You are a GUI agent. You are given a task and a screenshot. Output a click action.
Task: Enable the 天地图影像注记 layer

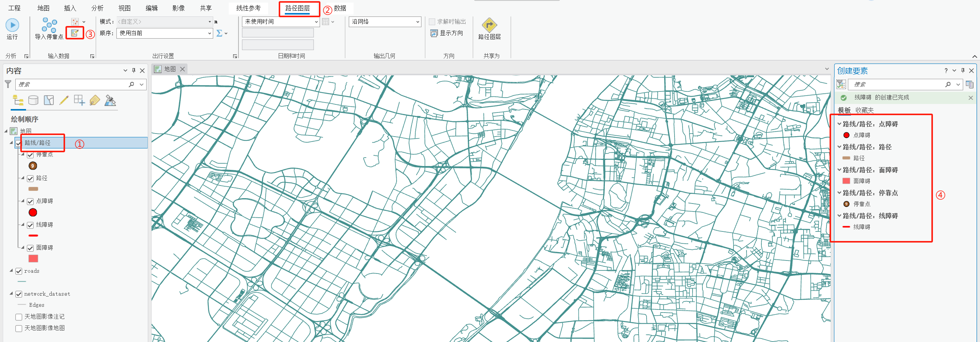(19, 317)
